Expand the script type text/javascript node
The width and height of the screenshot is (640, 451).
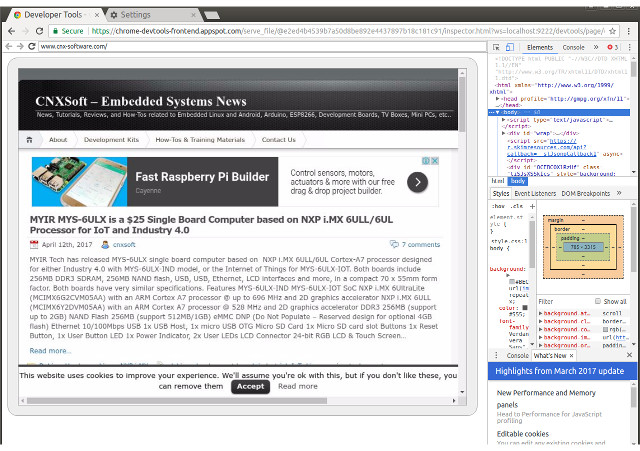[504, 120]
